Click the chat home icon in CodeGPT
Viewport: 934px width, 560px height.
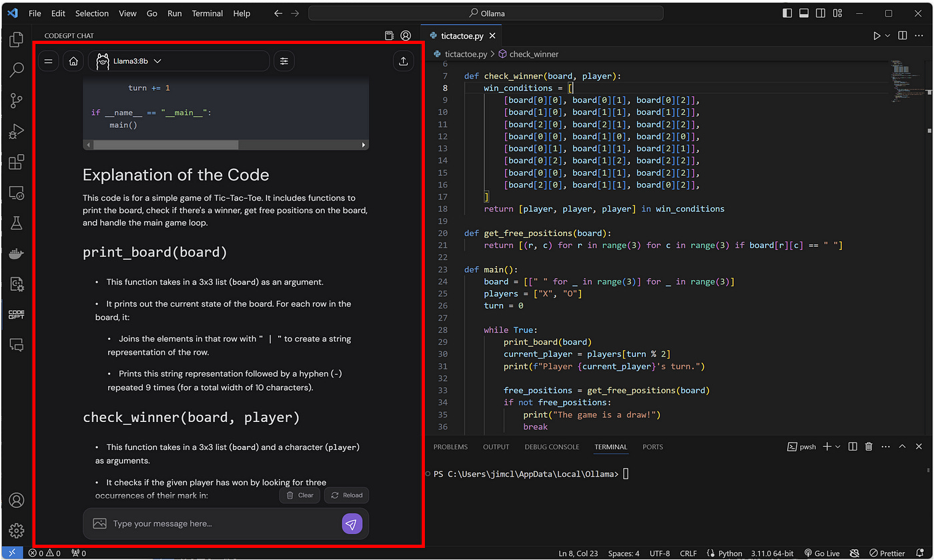click(73, 61)
